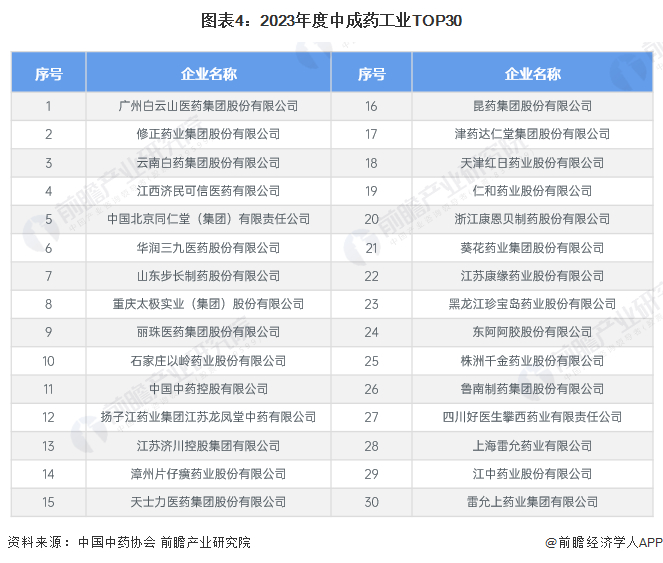Click 黑龙江珍宝岛药业股份有限公司 entry
The image size is (663, 563).
point(532,304)
